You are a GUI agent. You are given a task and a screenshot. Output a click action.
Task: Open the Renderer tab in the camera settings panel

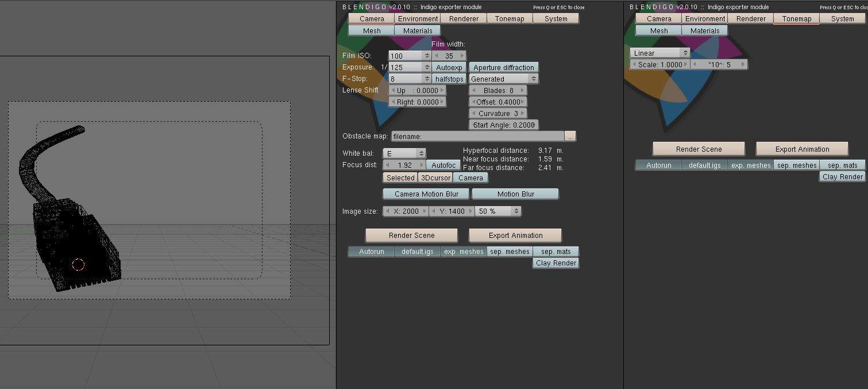[x=464, y=18]
